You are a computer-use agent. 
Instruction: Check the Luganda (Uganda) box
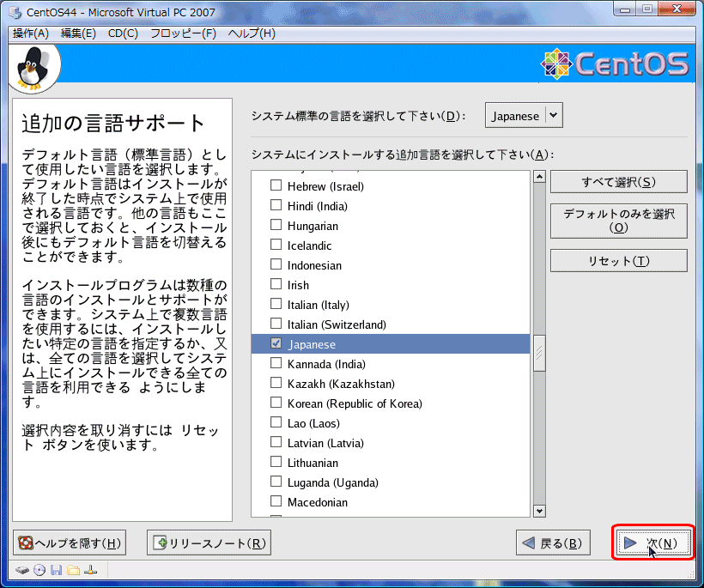[x=276, y=482]
